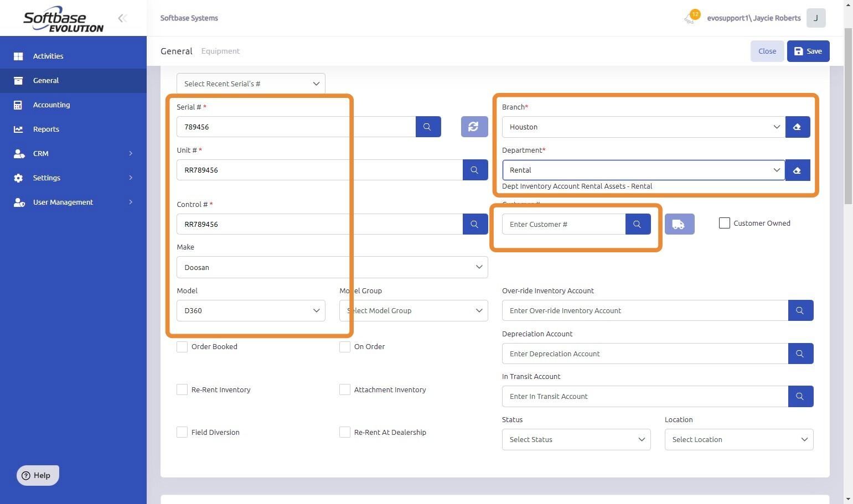The width and height of the screenshot is (853, 504).
Task: Click the truck icon next to Customer #
Action: 679,224
